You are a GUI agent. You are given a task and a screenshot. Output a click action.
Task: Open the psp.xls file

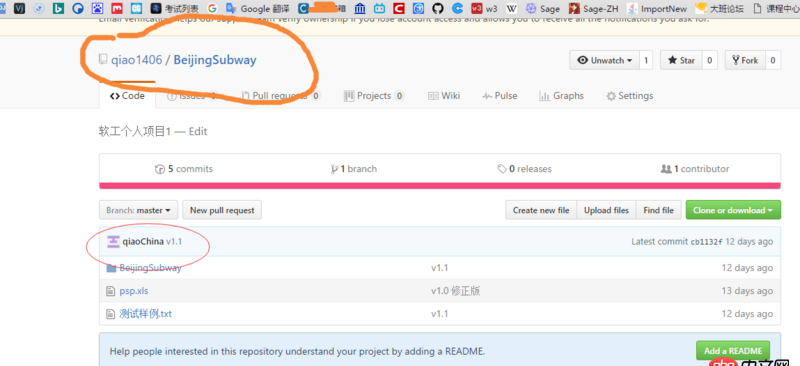(x=134, y=291)
